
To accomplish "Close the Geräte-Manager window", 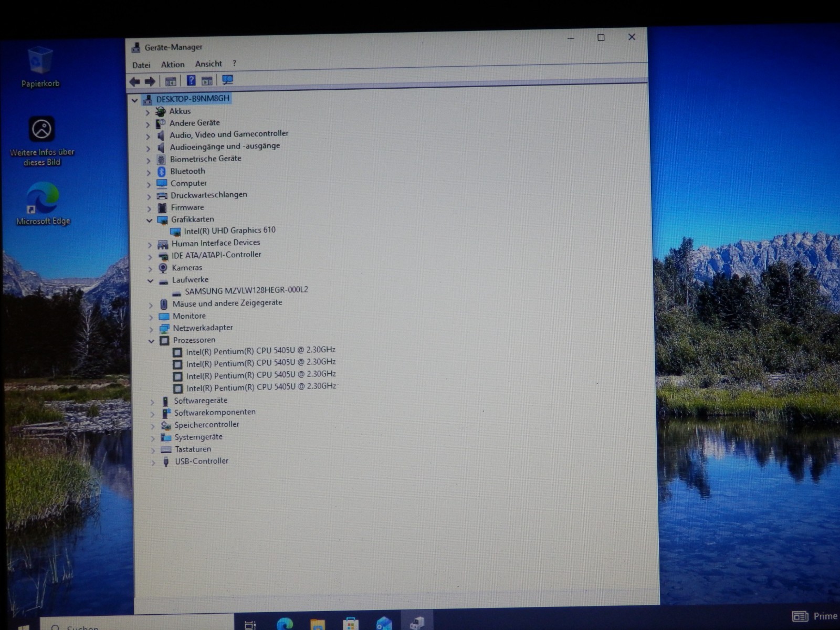I will (632, 37).
